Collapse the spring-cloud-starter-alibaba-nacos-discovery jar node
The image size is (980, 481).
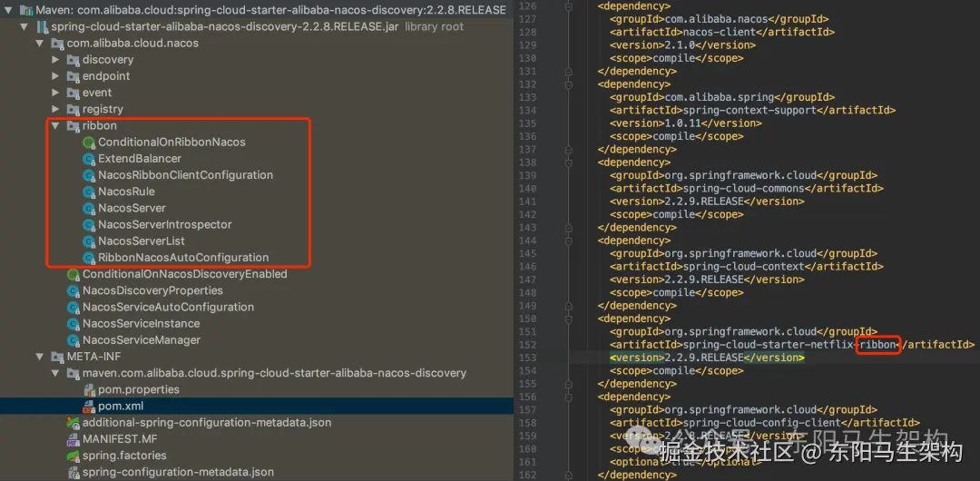[24, 27]
